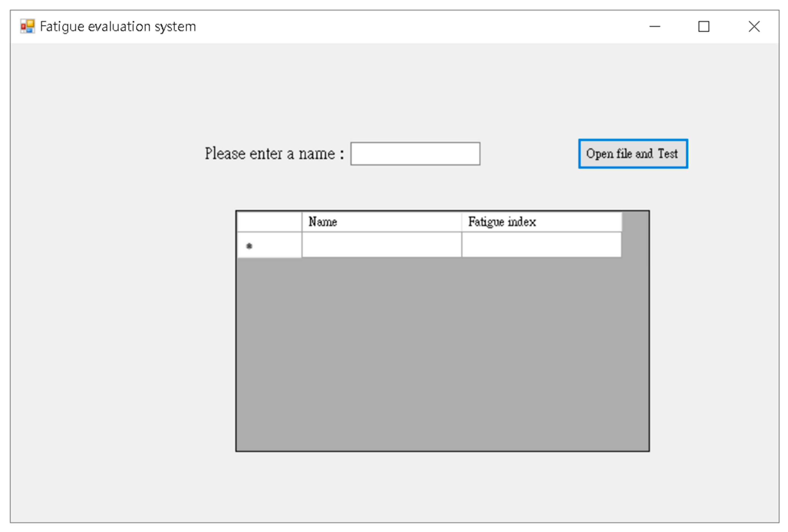
Task: Click the border between Name and Fatigue index headers
Action: pos(461,222)
